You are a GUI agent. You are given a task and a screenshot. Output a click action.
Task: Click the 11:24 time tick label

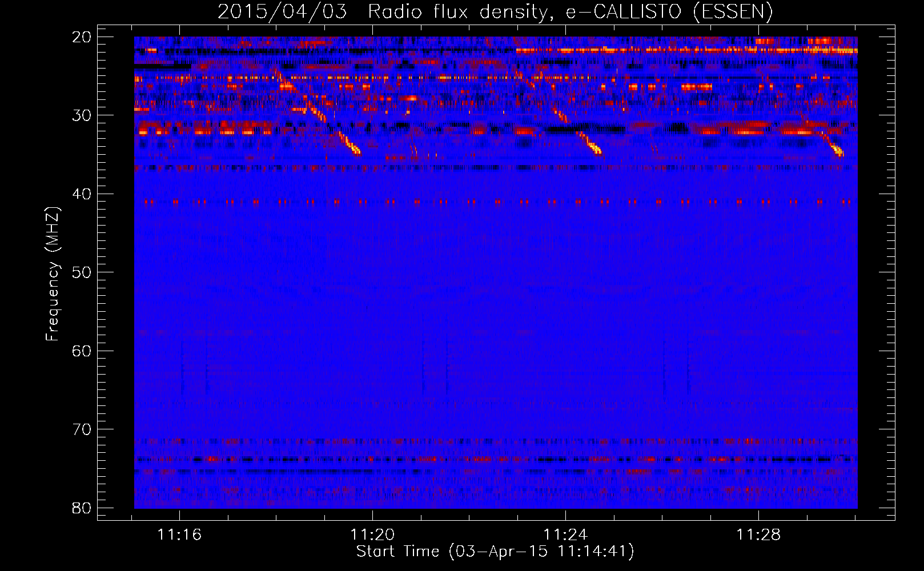click(x=565, y=535)
